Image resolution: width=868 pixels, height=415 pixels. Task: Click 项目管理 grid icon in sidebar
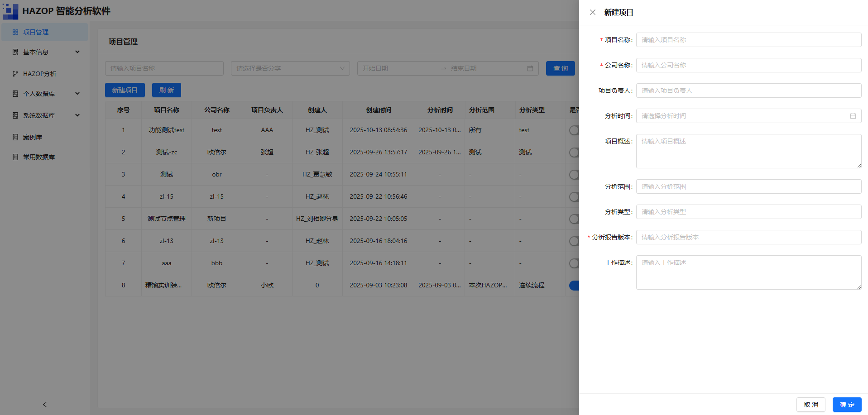click(x=15, y=32)
